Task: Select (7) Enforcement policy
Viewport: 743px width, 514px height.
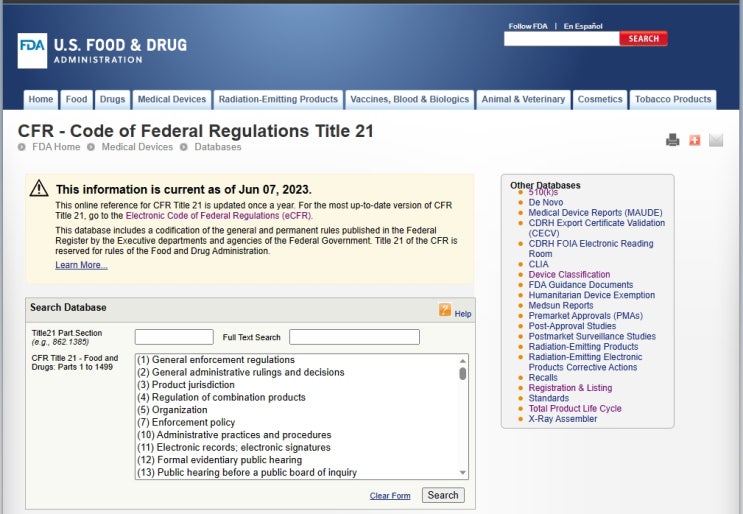Action: click(x=297, y=423)
